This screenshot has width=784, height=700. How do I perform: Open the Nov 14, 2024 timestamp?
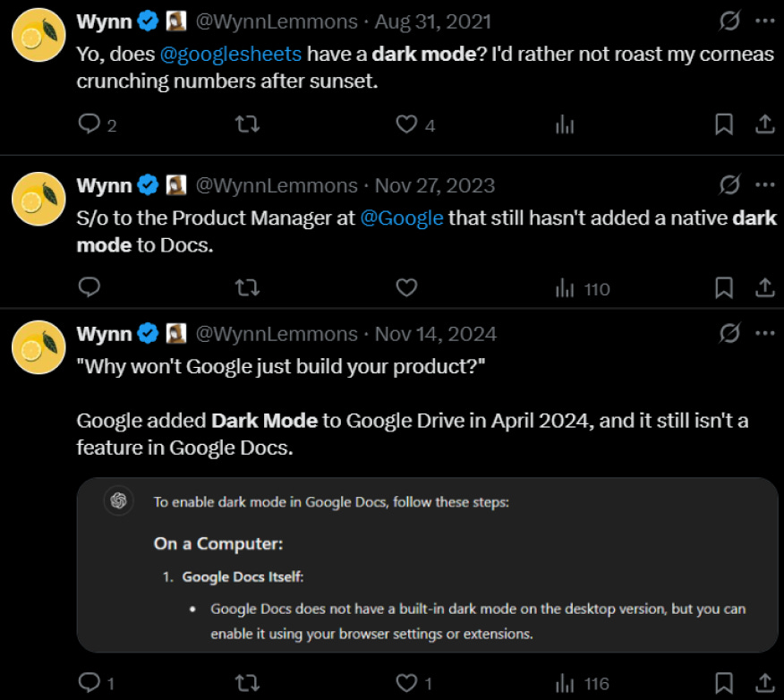[435, 334]
